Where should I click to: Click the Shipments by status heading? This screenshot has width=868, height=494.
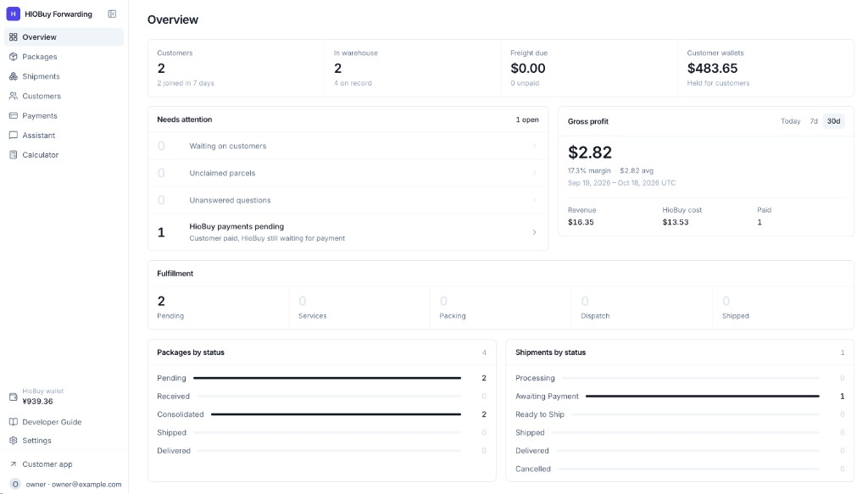(550, 352)
